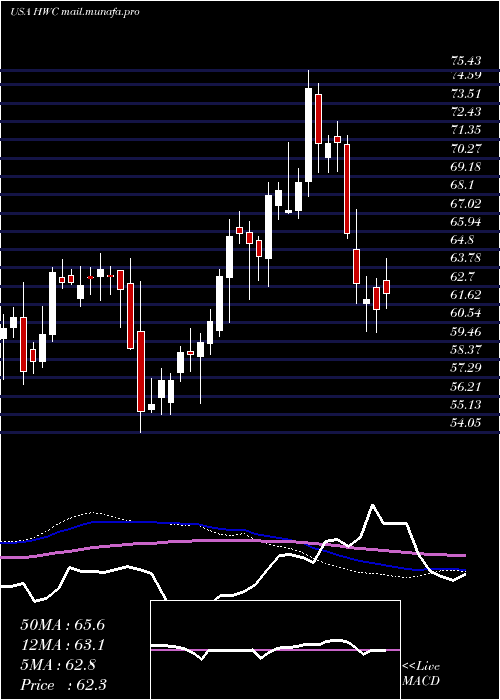This screenshot has width=500, height=700.
Task: Click the 57.29 price axis label
Action: (x=466, y=368)
